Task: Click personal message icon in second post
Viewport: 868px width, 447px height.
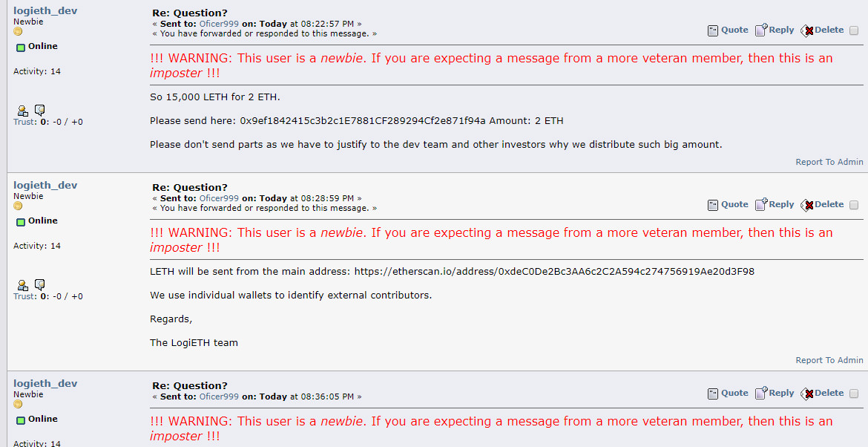Action: point(40,284)
